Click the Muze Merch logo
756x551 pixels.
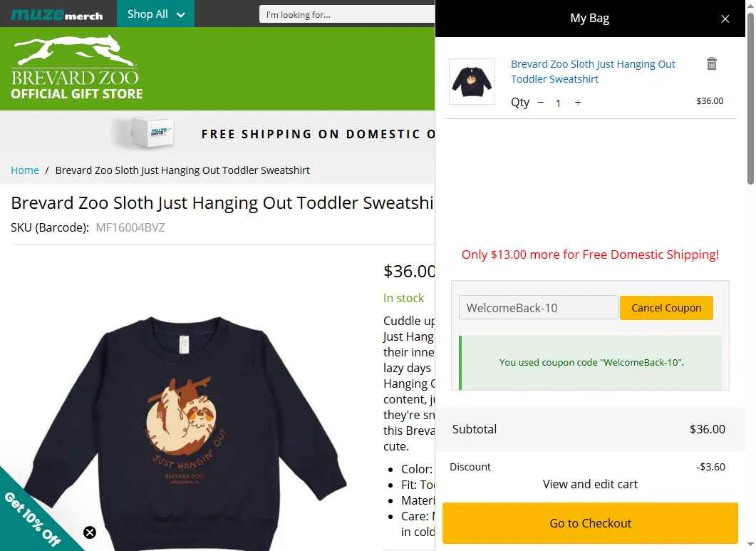pyautogui.click(x=57, y=14)
